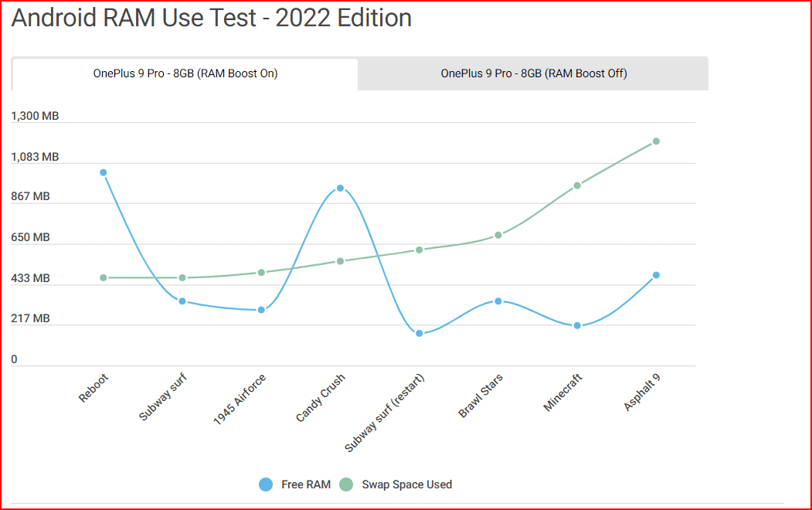Toggle the Free RAM legend item
812x510 pixels.
click(305, 484)
